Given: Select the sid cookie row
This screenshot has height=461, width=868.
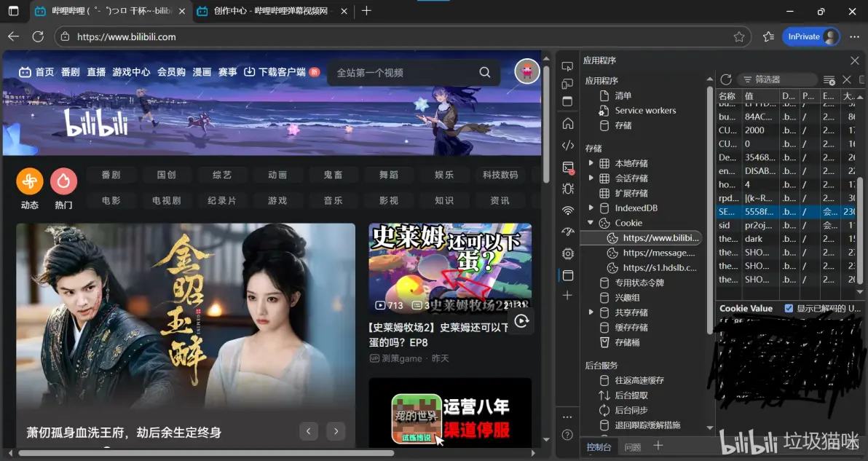Looking at the screenshot, I should click(786, 225).
